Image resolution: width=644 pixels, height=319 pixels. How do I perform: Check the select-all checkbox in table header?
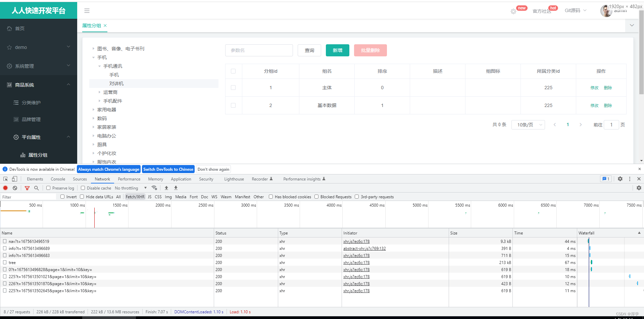[233, 71]
